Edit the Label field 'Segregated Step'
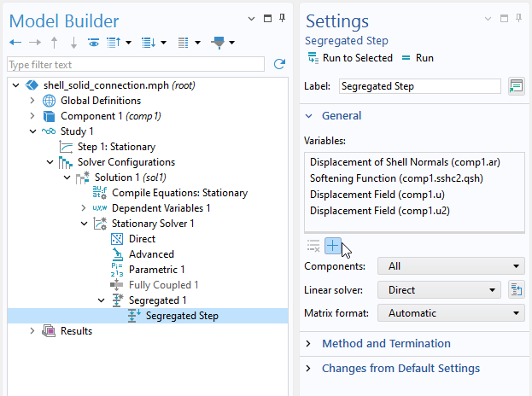Screen dimensions: 532x396 point(419,86)
